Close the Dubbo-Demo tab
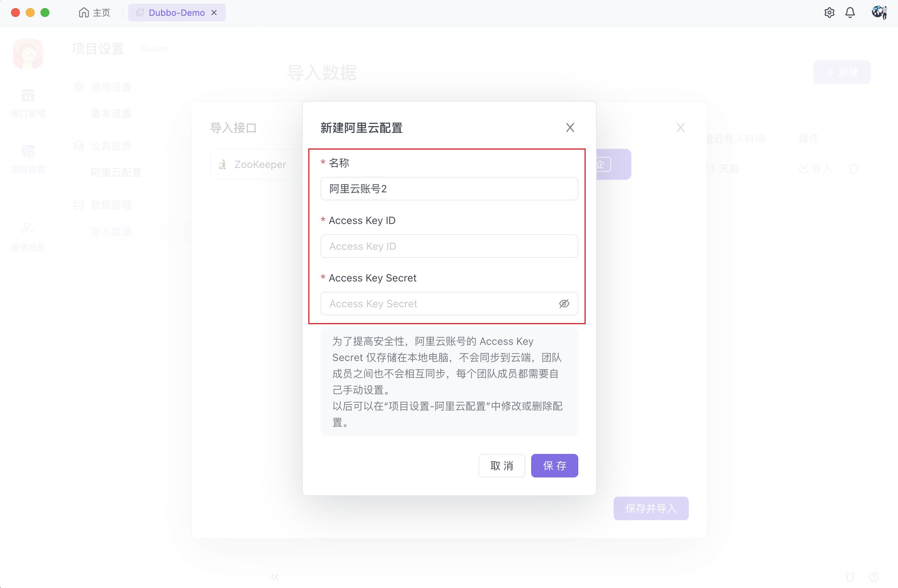Viewport: 898px width, 588px height. click(x=214, y=13)
